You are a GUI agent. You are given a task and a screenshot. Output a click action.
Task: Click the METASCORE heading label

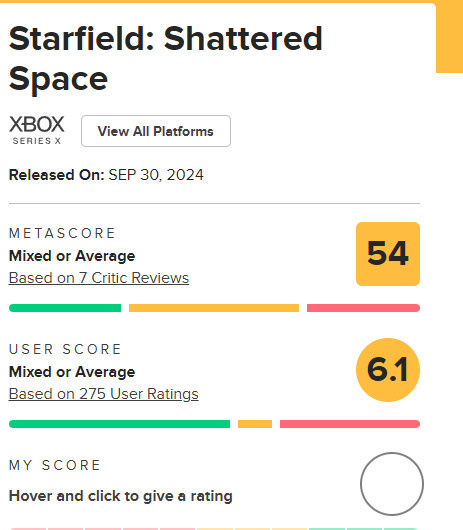62,233
